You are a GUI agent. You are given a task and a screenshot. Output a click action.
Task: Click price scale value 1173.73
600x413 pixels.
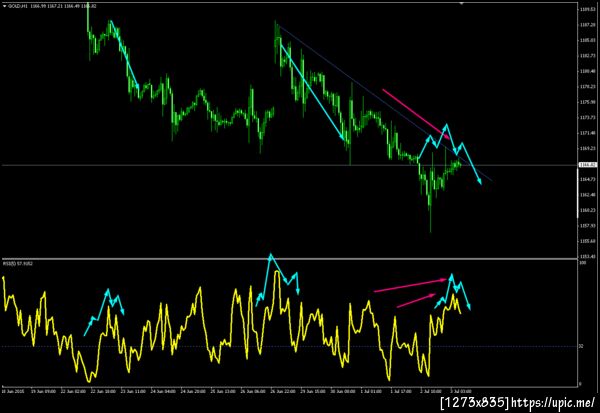point(588,118)
